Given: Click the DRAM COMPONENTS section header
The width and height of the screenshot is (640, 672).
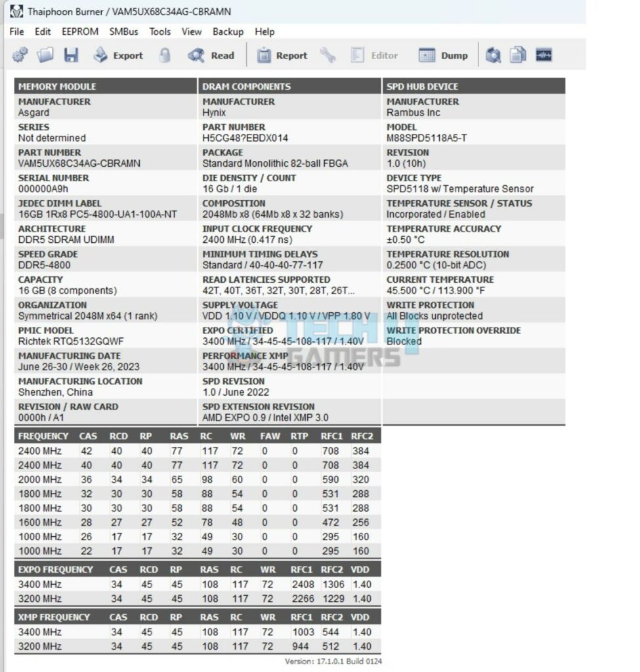Looking at the screenshot, I should [x=289, y=86].
